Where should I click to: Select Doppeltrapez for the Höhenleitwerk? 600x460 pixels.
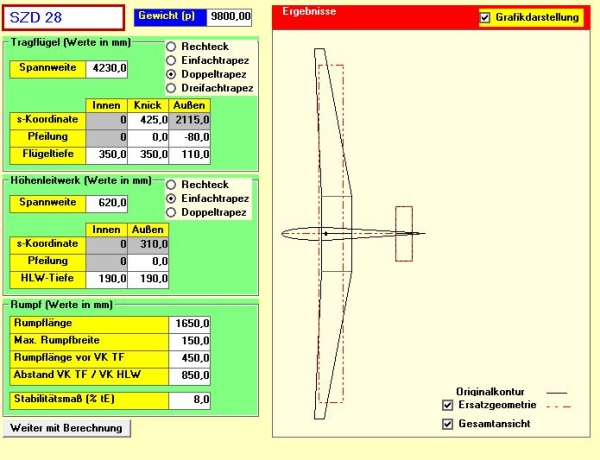[x=171, y=212]
